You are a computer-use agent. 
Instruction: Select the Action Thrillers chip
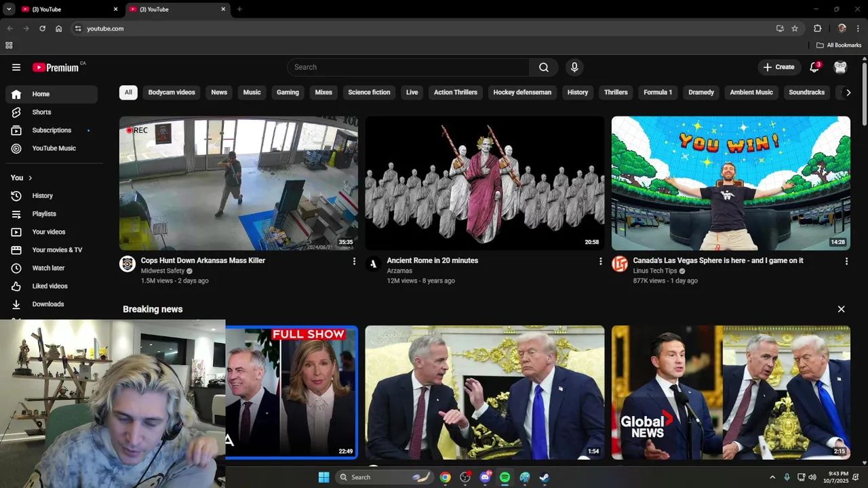click(456, 92)
